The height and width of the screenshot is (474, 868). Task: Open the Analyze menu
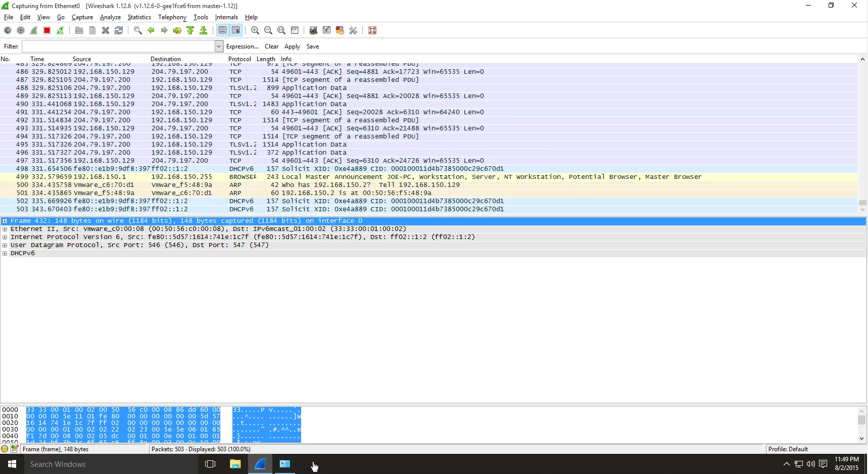tap(110, 17)
